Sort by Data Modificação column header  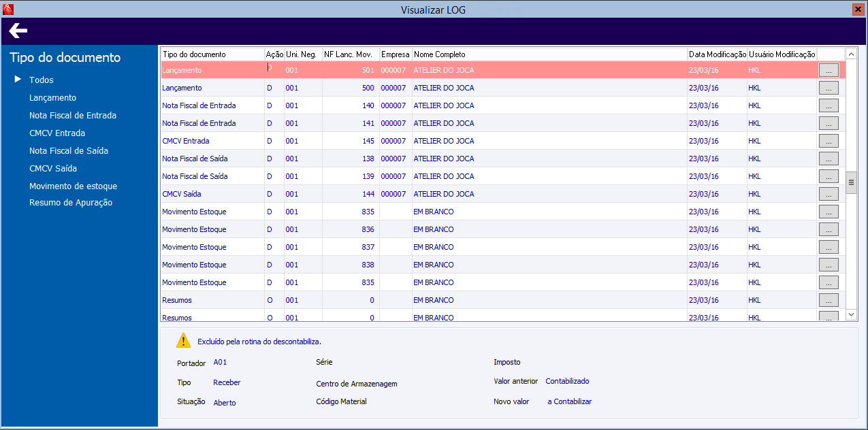(717, 54)
